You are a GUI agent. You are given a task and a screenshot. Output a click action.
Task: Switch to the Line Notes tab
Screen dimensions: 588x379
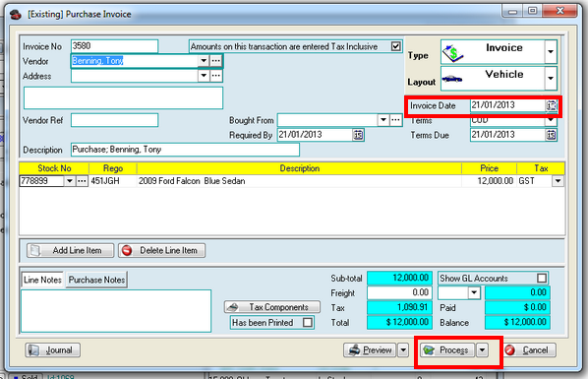42,280
